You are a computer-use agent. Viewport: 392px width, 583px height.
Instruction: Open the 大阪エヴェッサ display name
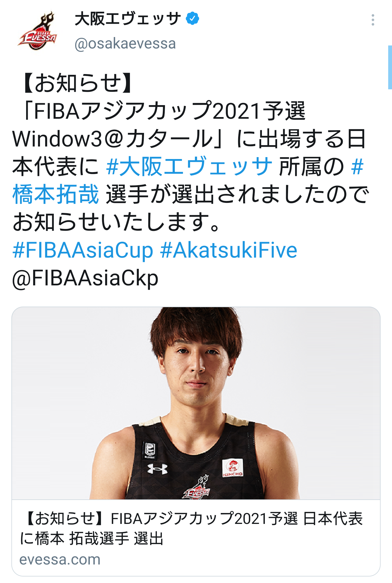tap(128, 19)
